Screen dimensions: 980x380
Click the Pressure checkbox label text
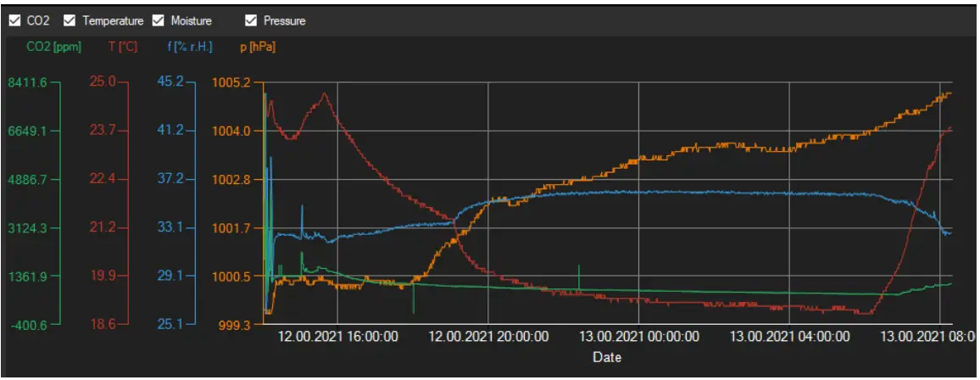284,20
